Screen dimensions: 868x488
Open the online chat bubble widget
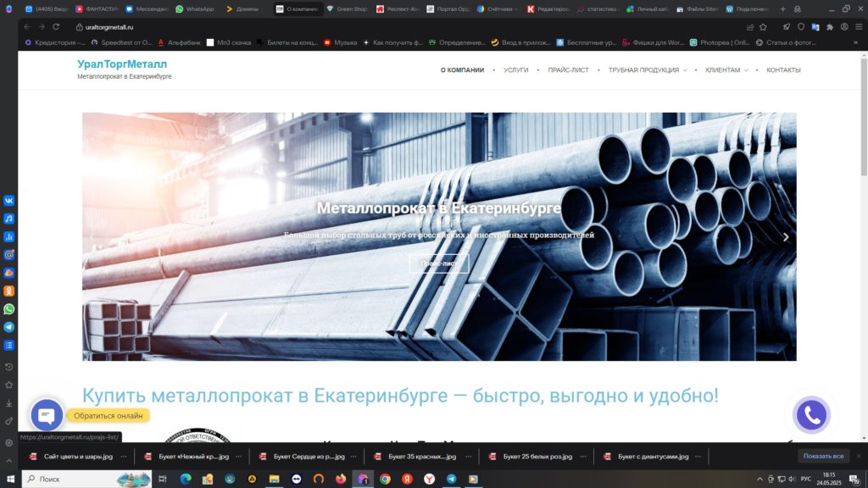pyautogui.click(x=47, y=415)
